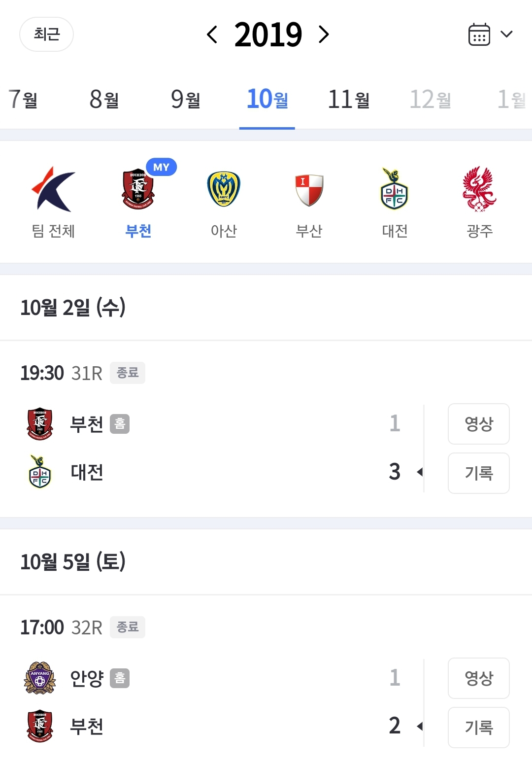Go to previous year 2018
This screenshot has height=765, width=532.
coord(212,35)
